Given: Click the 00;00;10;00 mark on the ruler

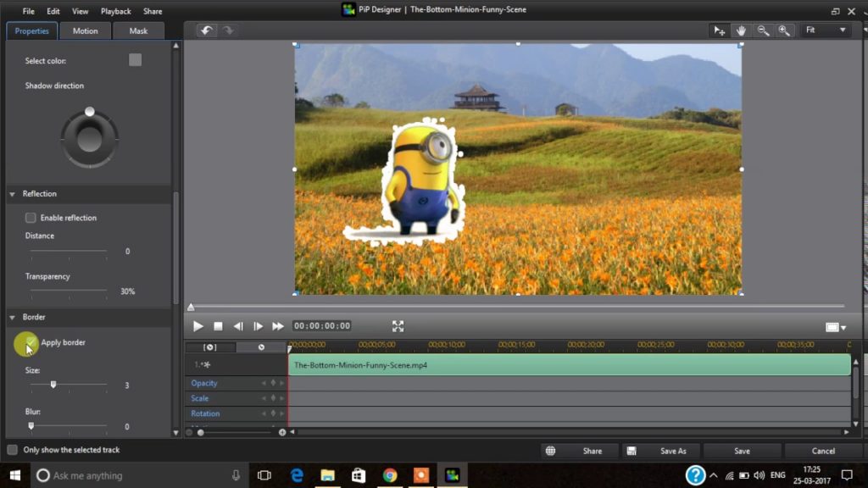Looking at the screenshot, I should (447, 345).
